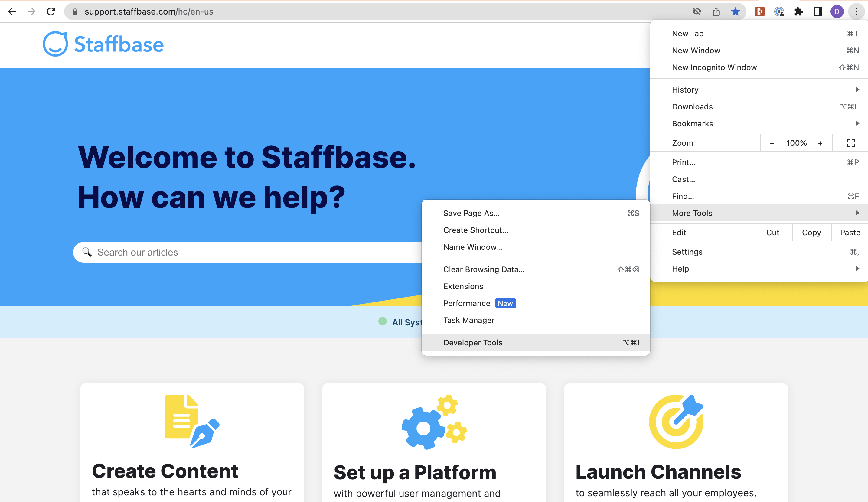View site info via lock icon
The width and height of the screenshot is (868, 502).
(75, 12)
